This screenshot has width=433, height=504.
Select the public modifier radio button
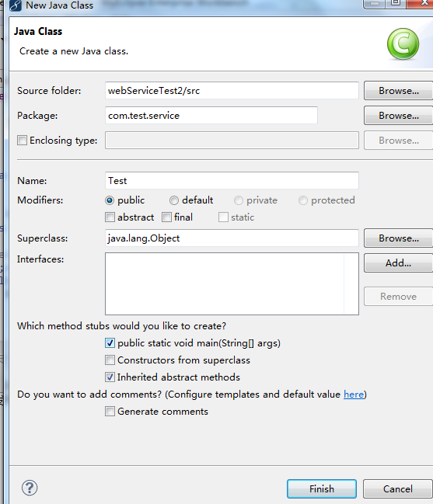pos(110,200)
